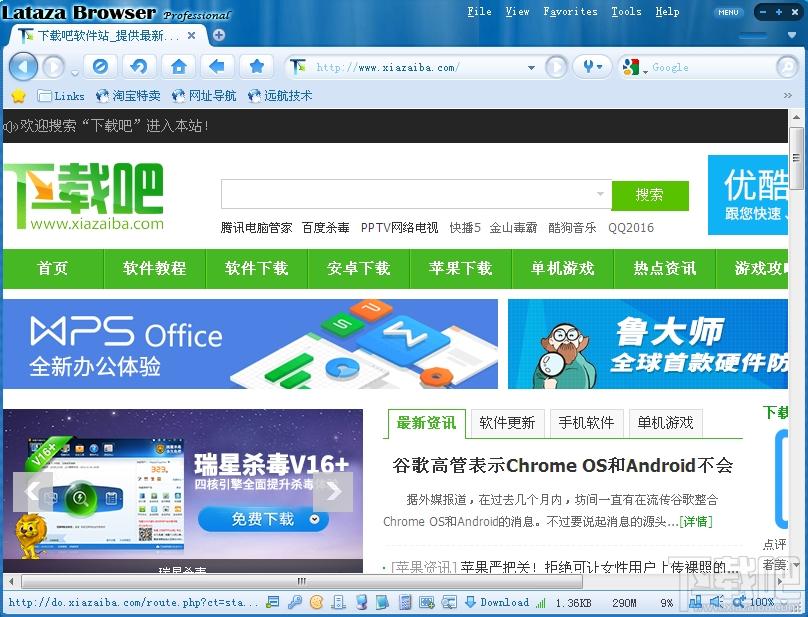The height and width of the screenshot is (617, 808).
Task: Open the WPS Office banner ad
Action: pos(250,344)
